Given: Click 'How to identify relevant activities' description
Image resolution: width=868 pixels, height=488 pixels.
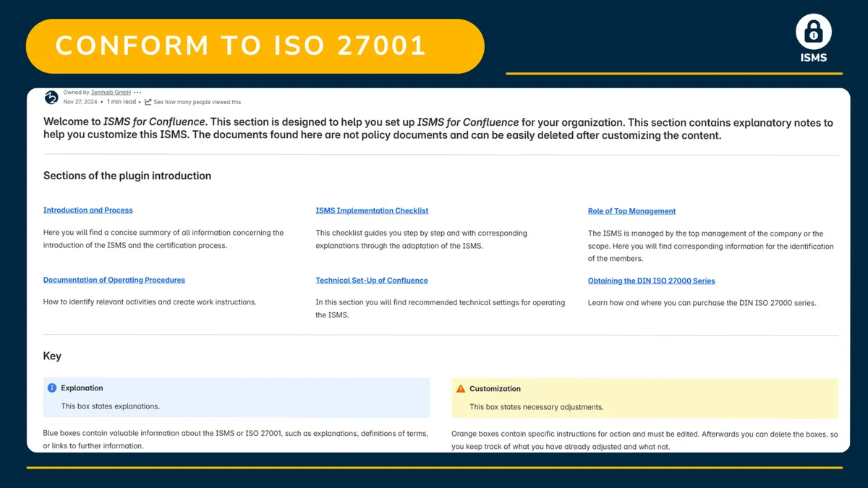Looking at the screenshot, I should click(x=150, y=301).
